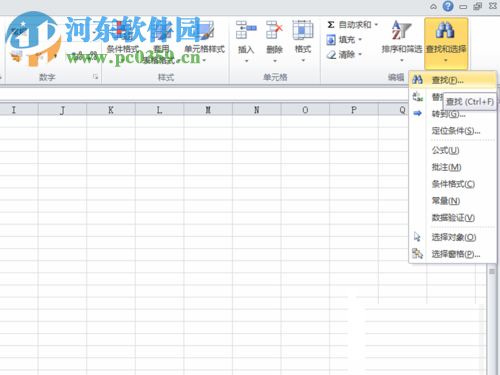Expand the Sort and Filter dropdown arrow
The width and height of the screenshot is (500, 375).
click(402, 61)
